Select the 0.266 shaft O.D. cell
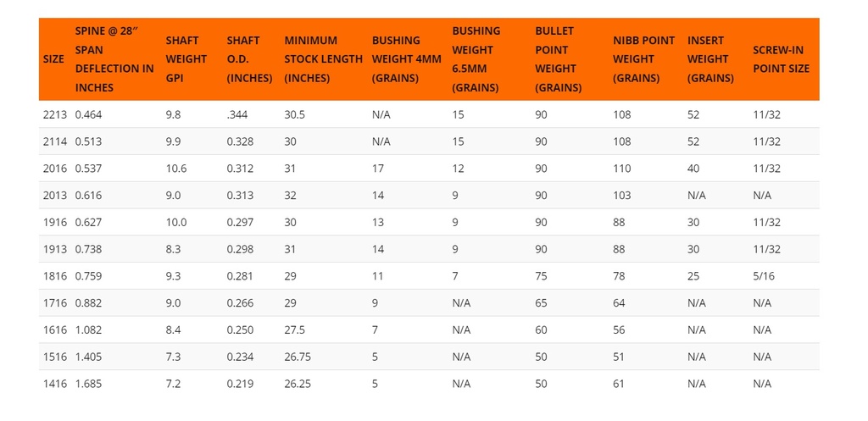Image resolution: width=868 pixels, height=421 pixels. pyautogui.click(x=240, y=303)
